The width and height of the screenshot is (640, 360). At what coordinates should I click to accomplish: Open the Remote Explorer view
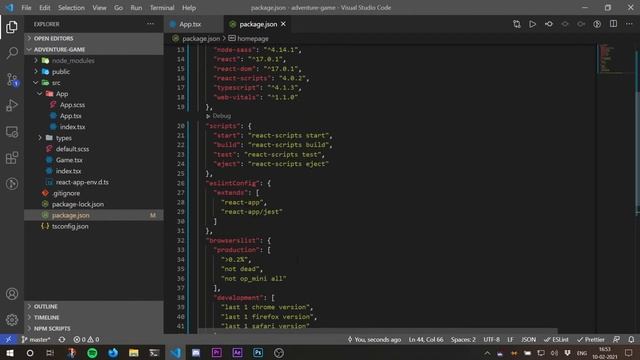(x=12, y=131)
